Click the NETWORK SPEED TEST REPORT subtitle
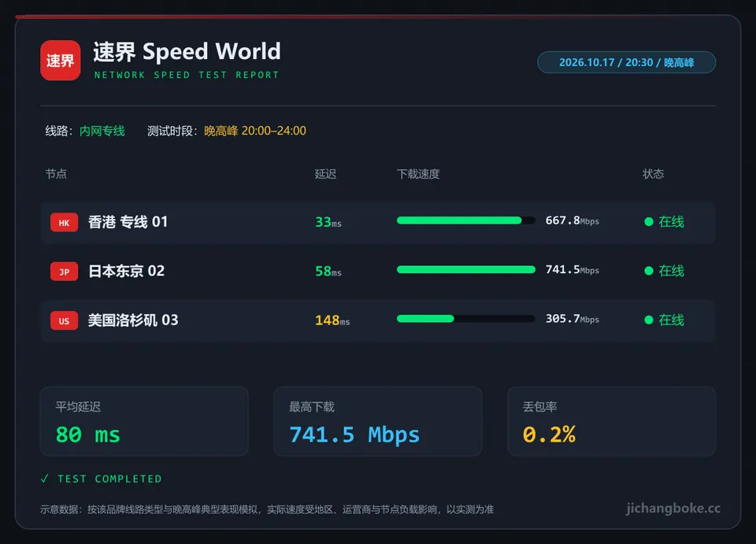 point(187,75)
